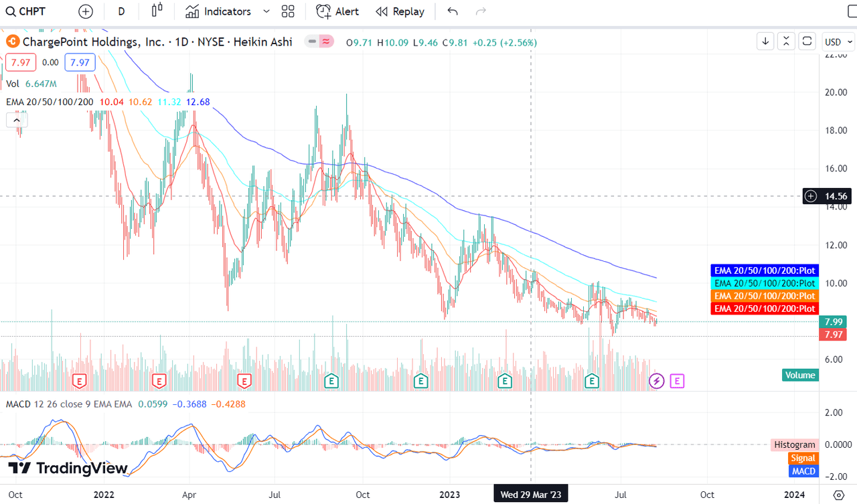
Task: Click the blue 7.97 buy price box
Action: click(80, 62)
